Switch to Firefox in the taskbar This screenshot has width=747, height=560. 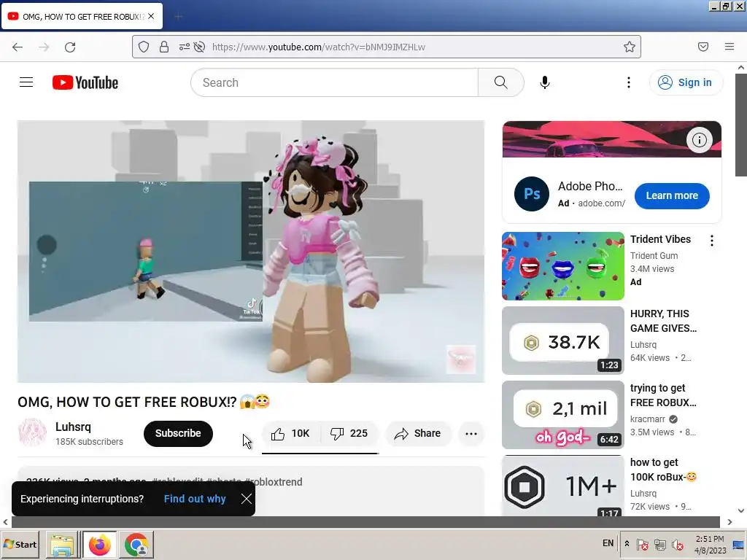tap(99, 545)
